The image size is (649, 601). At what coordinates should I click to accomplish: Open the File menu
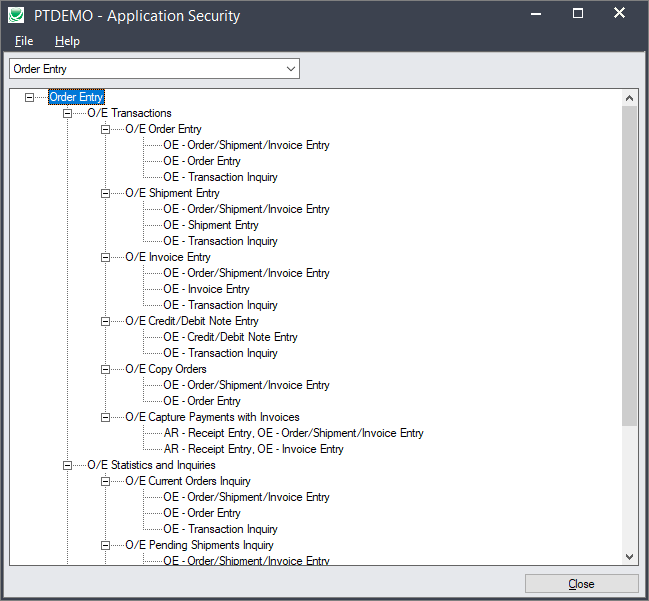pos(24,41)
